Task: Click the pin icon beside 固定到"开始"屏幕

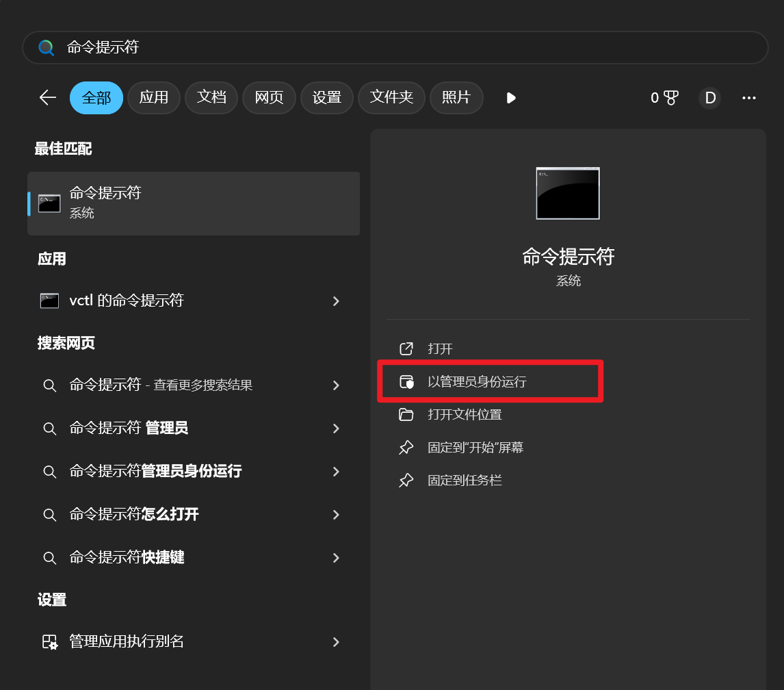Action: click(x=406, y=447)
